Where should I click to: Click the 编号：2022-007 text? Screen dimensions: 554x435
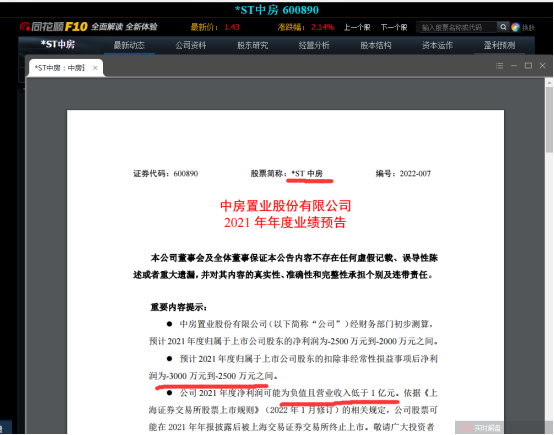point(403,174)
